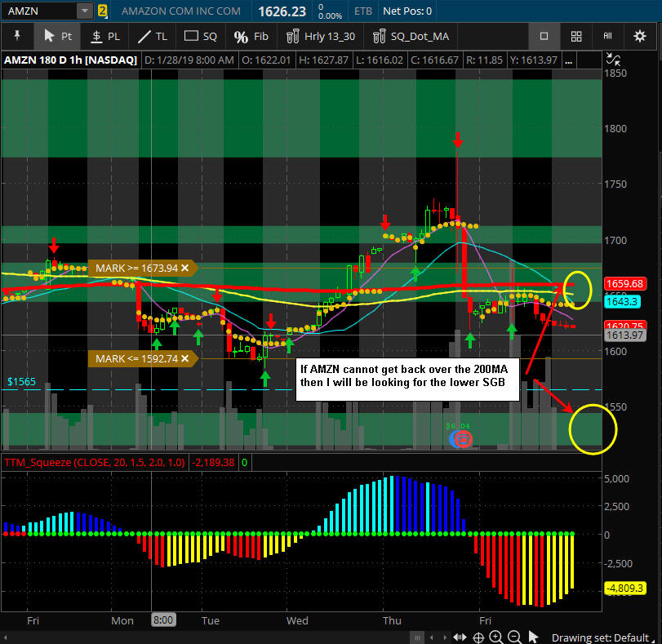Activate the Fib retracement tool

(251, 36)
